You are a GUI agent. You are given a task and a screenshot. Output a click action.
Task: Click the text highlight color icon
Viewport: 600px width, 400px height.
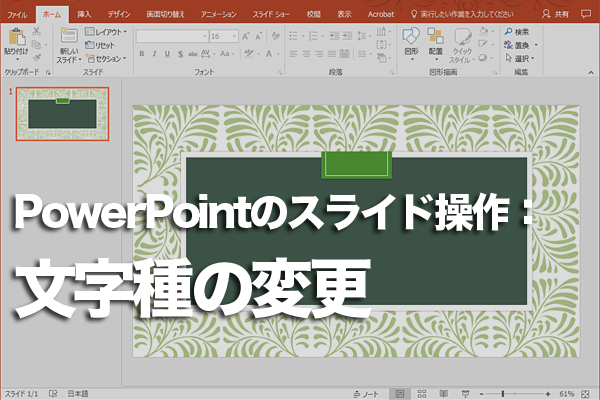pos(249,54)
